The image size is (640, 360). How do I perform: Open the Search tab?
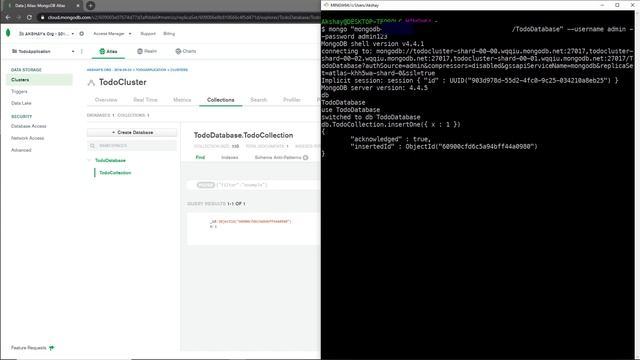coord(258,100)
